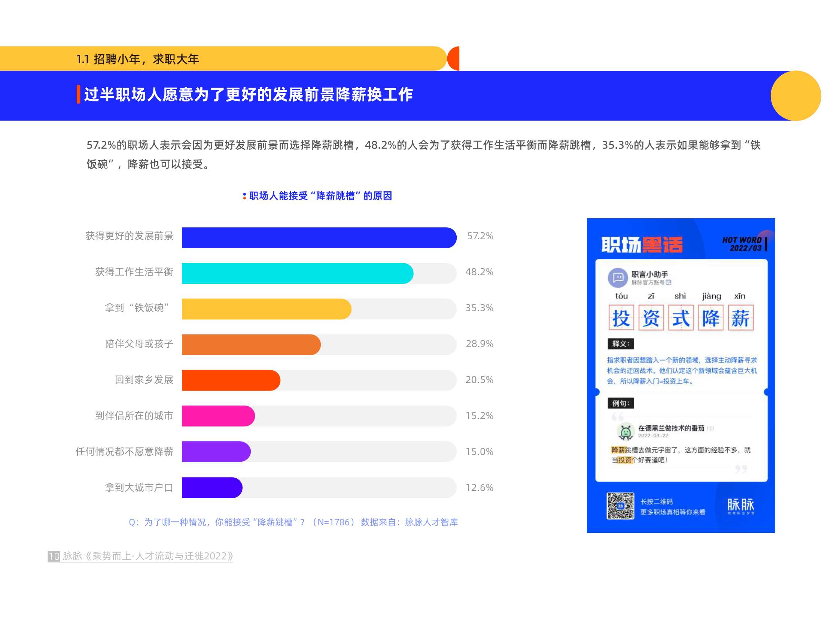Click the headline 过半职场人愿意...降薪换工作
Screen dimensions: 840x619
pyautogui.click(x=249, y=94)
